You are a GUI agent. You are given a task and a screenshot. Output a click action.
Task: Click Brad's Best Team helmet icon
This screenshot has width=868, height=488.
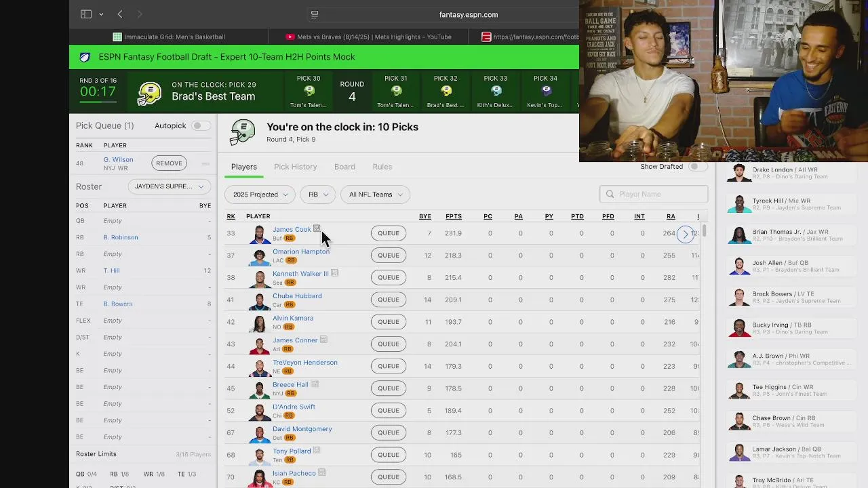pos(149,93)
